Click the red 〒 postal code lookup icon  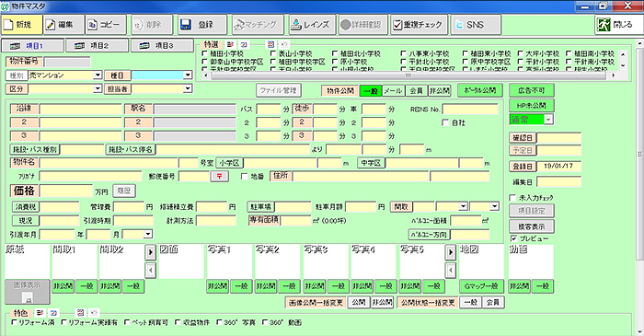(x=220, y=176)
